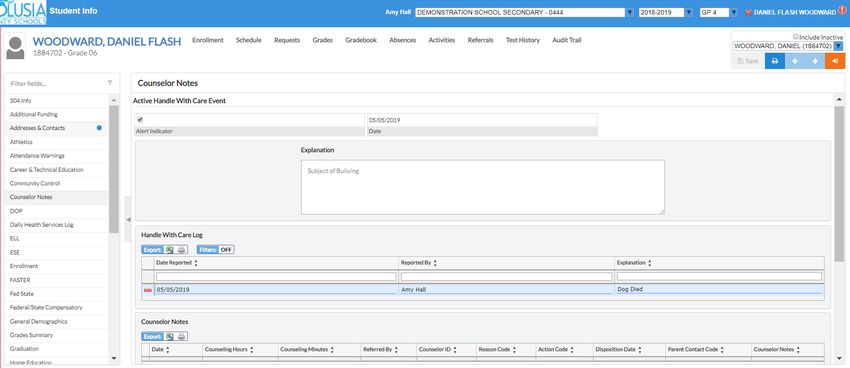This screenshot has height=368, width=850.
Task: Select Daily Health Services Log
Action: coord(56,225)
